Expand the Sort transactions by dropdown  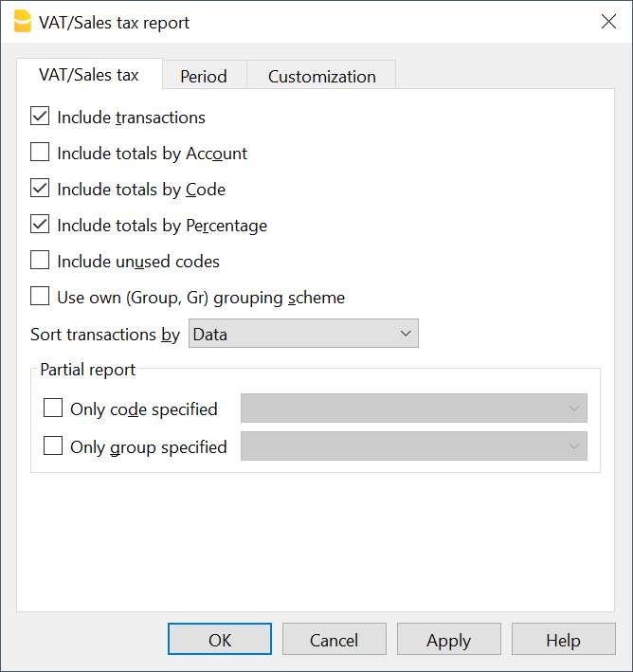(x=303, y=334)
